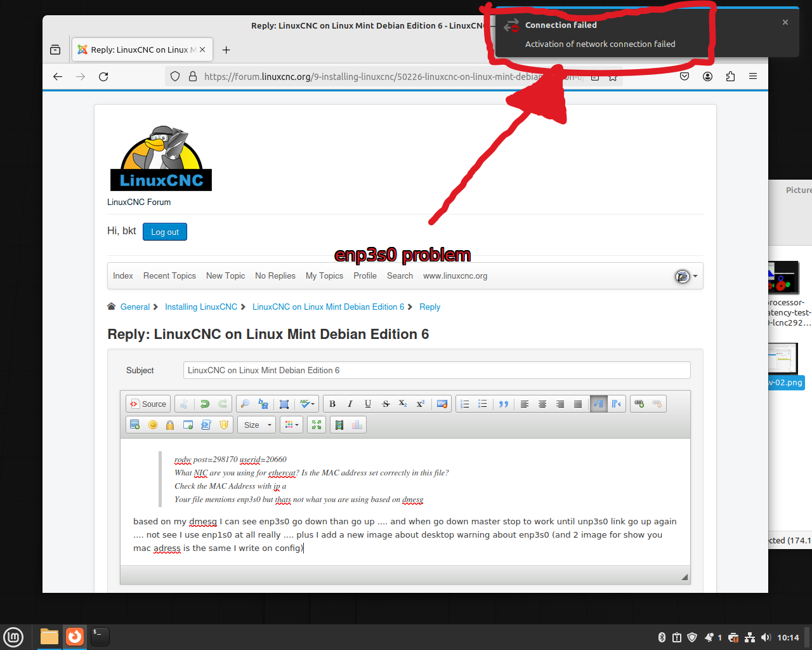Click the Replace icon in editor
The height and width of the screenshot is (650, 812).
pyautogui.click(x=263, y=404)
